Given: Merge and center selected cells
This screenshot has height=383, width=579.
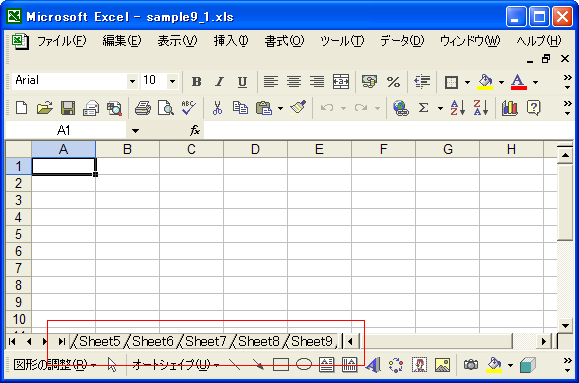Looking at the screenshot, I should pos(340,82).
